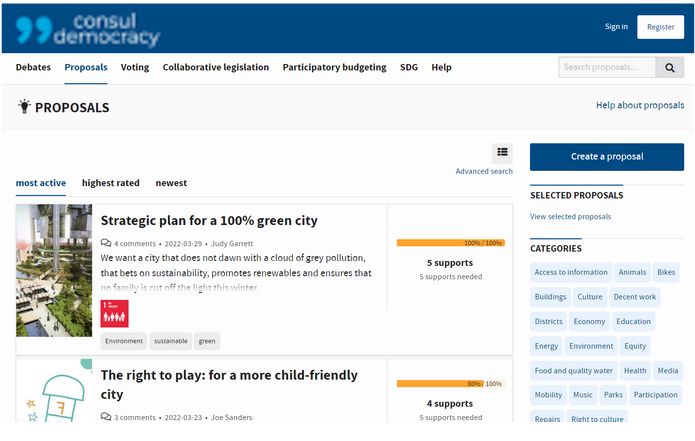Open Advanced search options
This screenshot has width=695, height=441.
pos(484,171)
